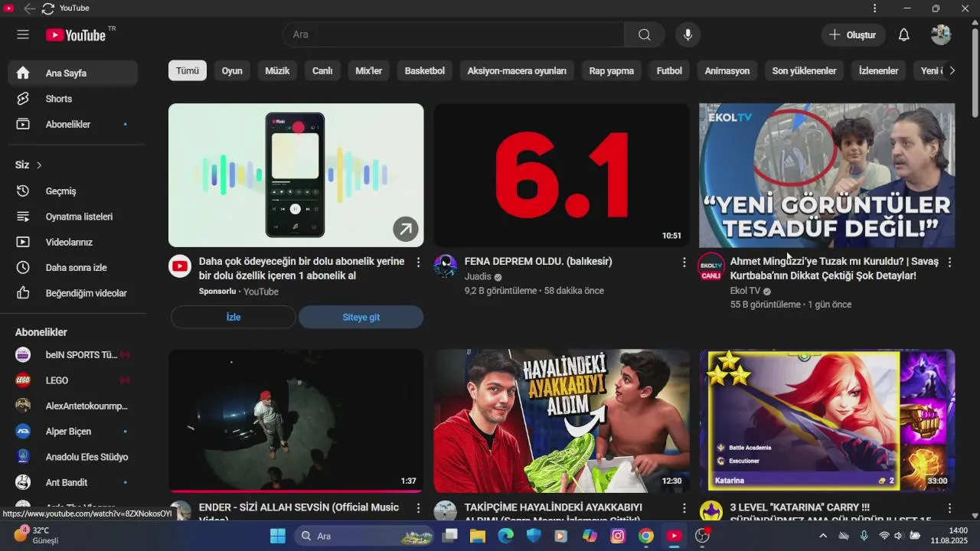Open options for sponsored ad
980x551 pixels.
point(418,262)
